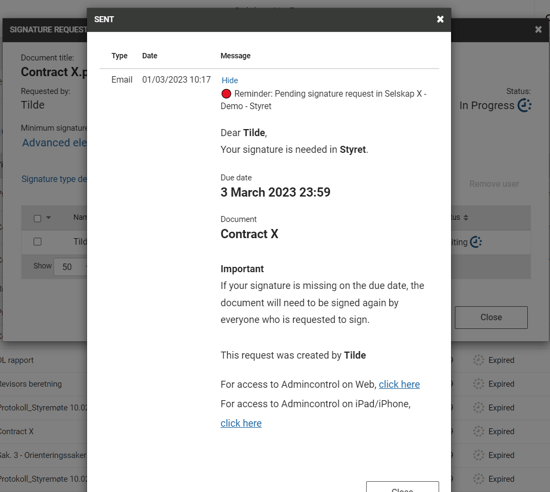
Task: Select the date 01/03/2023 10:17
Action: 176,80
